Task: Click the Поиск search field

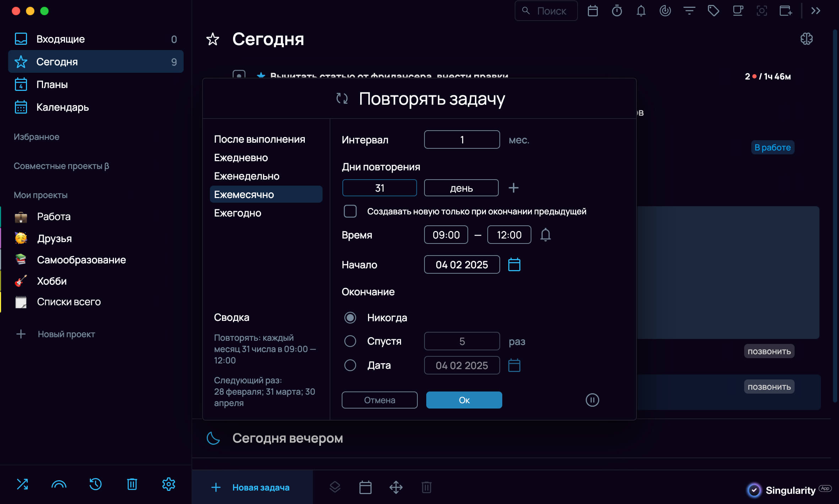Action: (546, 11)
